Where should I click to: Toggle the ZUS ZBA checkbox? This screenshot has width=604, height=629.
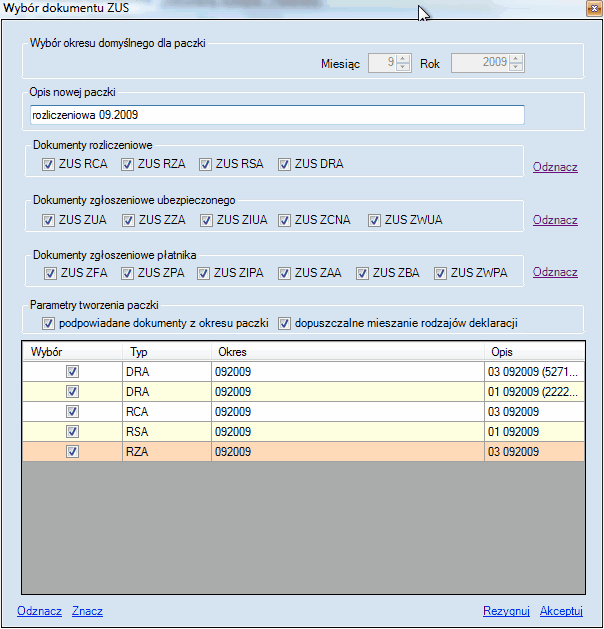point(362,274)
